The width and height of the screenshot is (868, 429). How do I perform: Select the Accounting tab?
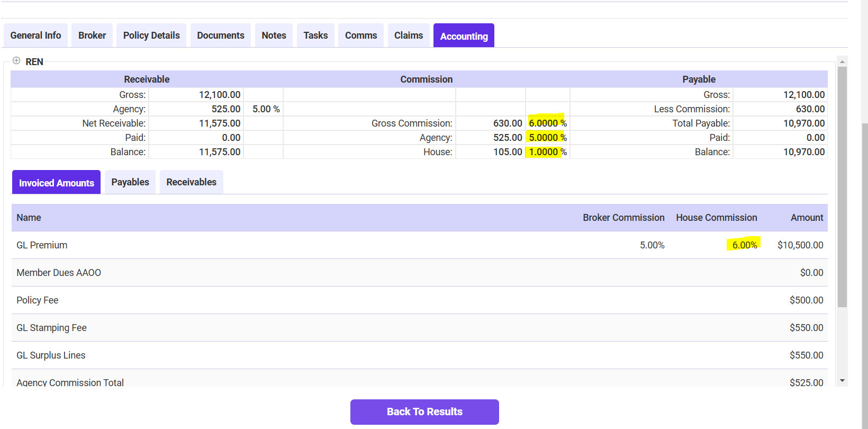pyautogui.click(x=464, y=35)
